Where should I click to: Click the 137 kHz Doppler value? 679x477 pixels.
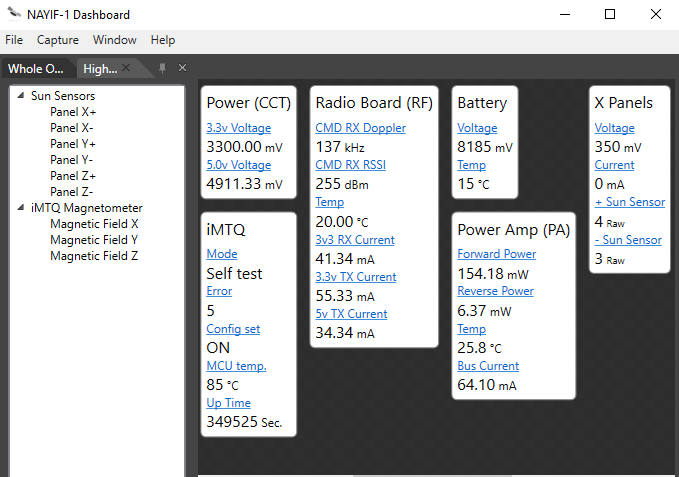pyautogui.click(x=340, y=147)
